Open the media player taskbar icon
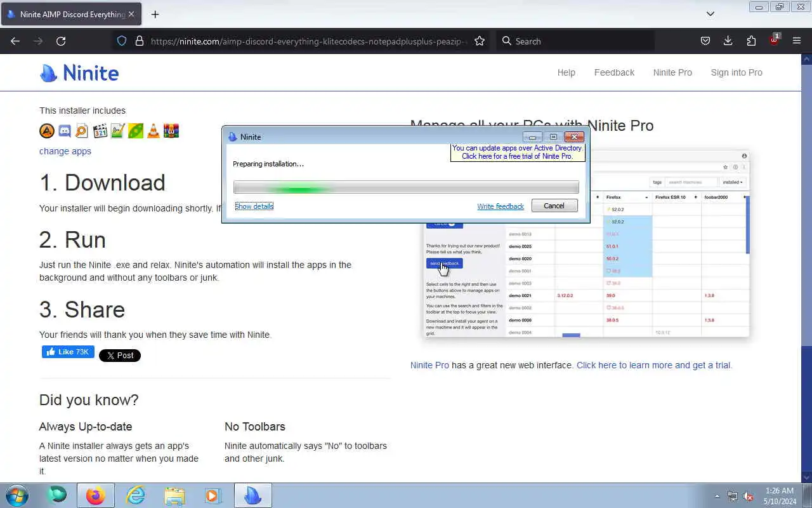Screen dimensions: 812x508 pyautogui.click(x=213, y=495)
